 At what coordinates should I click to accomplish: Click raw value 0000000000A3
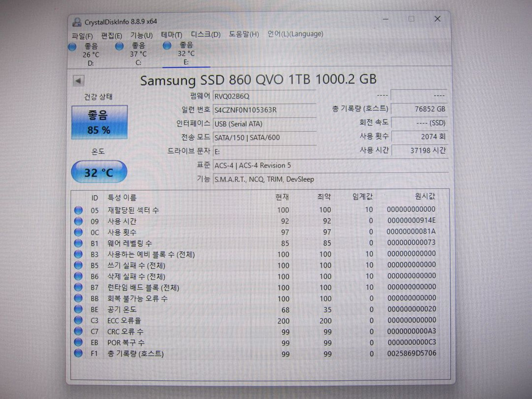[x=412, y=331]
